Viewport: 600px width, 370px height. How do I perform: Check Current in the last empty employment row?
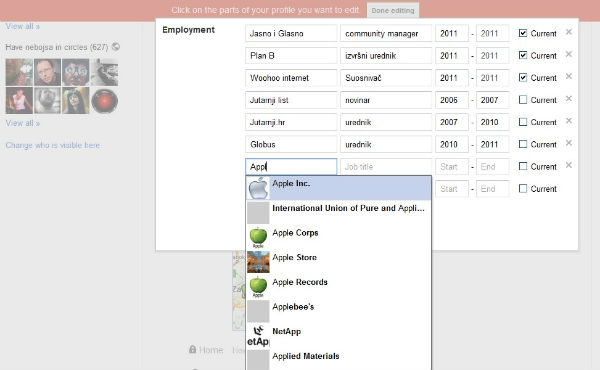(523, 188)
